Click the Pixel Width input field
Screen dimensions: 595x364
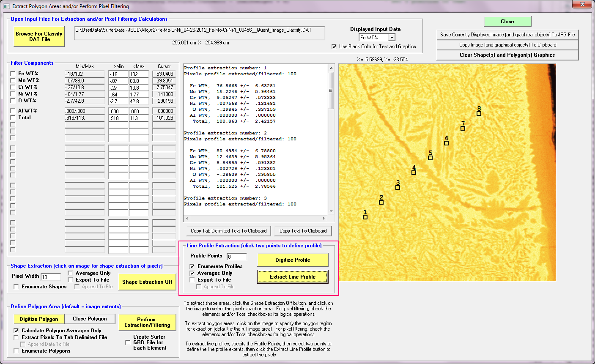(51, 277)
